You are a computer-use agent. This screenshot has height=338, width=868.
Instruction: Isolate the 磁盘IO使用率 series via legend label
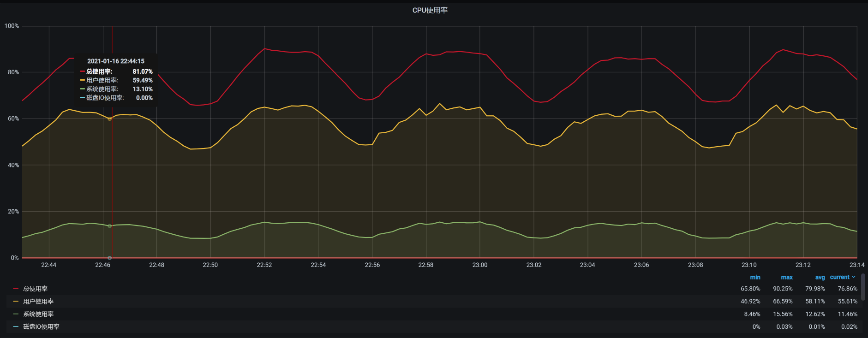pyautogui.click(x=41, y=326)
